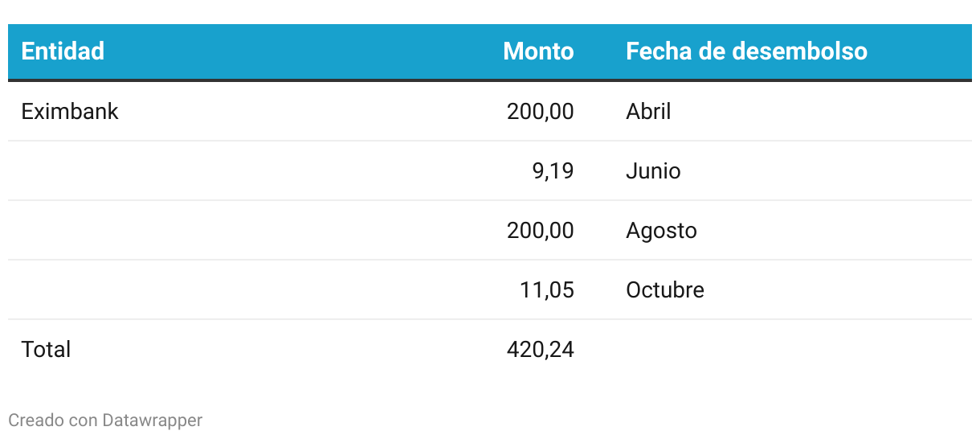Click the Total row label
Viewport: 980px width, 439px height.
pyautogui.click(x=46, y=350)
